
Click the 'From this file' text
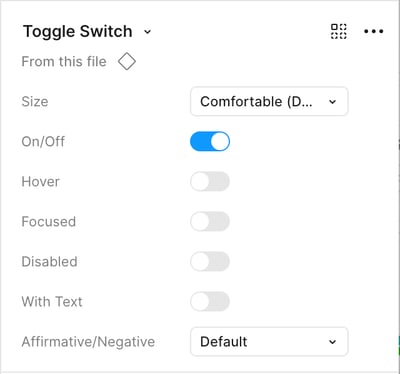(64, 62)
